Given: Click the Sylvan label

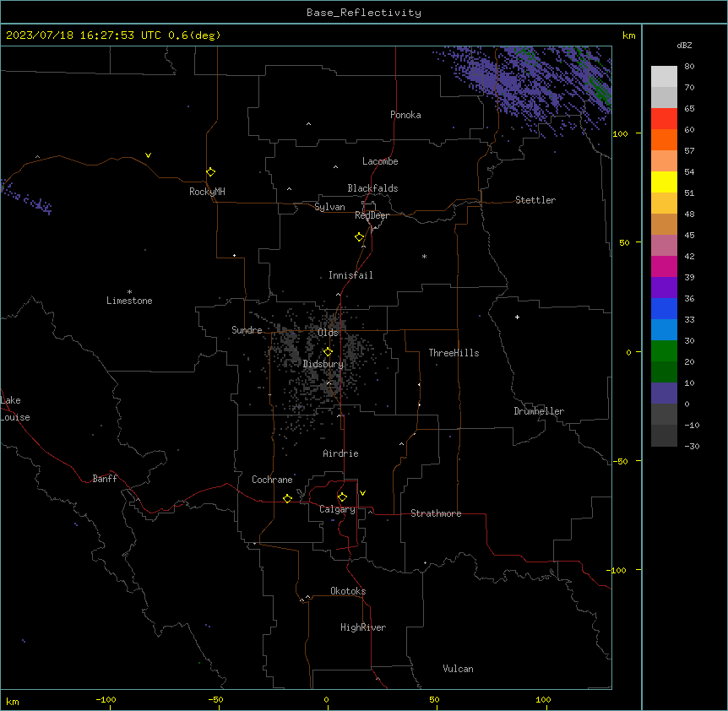Looking at the screenshot, I should click(x=329, y=207).
